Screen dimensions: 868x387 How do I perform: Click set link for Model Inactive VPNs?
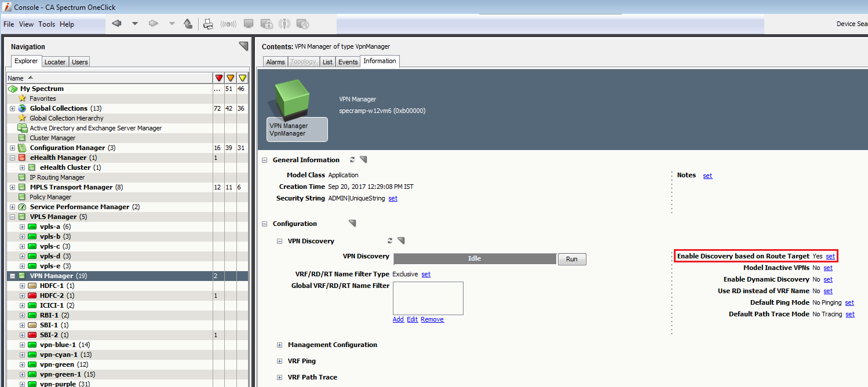828,268
